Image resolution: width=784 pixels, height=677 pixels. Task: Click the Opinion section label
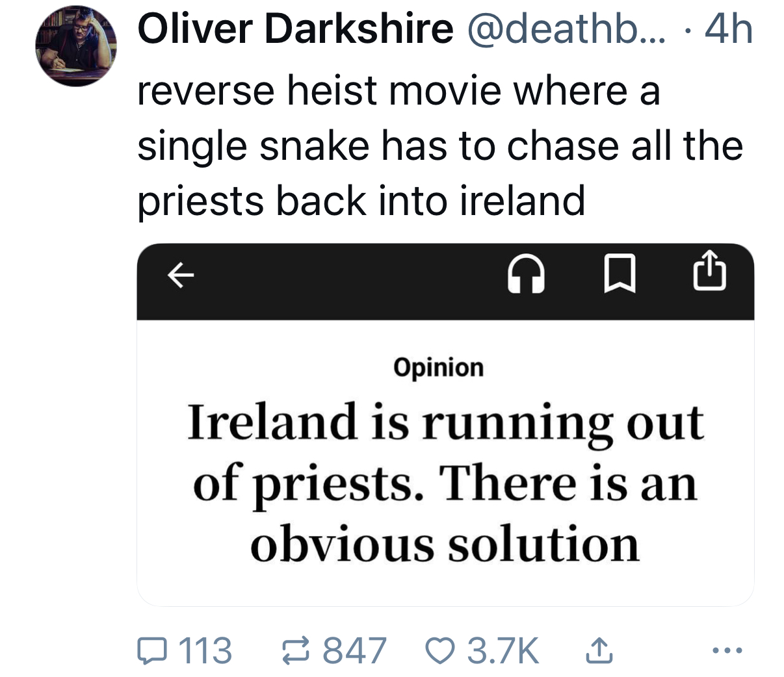point(438,368)
